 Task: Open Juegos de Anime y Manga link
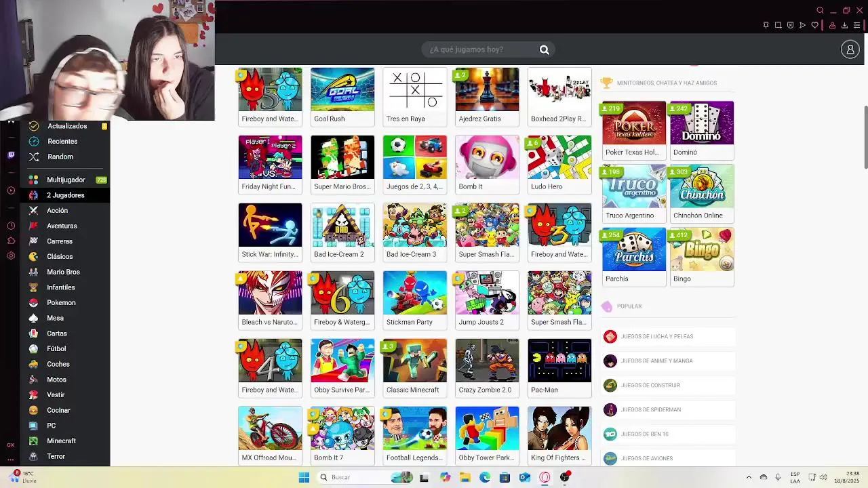(x=669, y=361)
